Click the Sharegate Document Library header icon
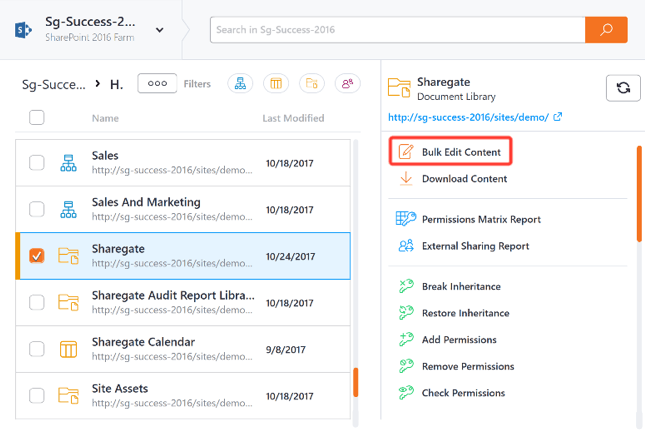Screen dimensions: 645x434 click(x=399, y=88)
